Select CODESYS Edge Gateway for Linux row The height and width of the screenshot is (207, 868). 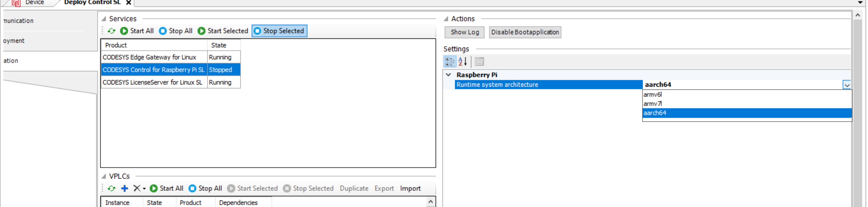[171, 57]
